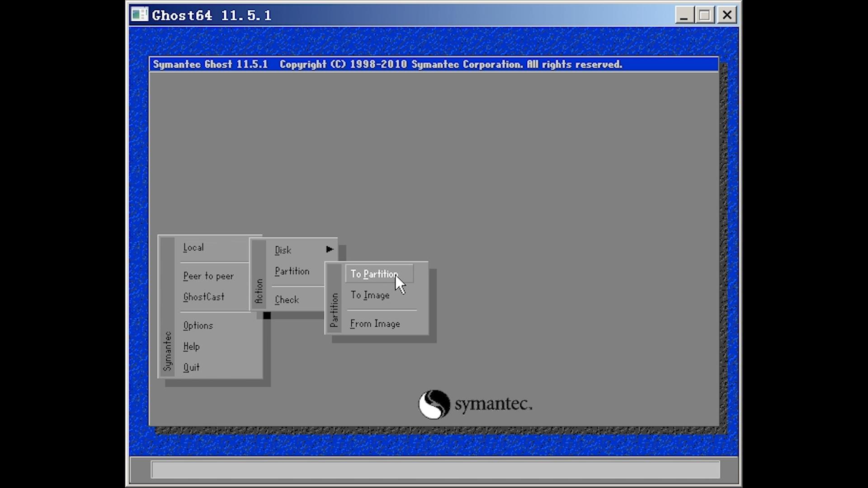Open Ghost Help
The width and height of the screenshot is (868, 488).
pos(191,346)
